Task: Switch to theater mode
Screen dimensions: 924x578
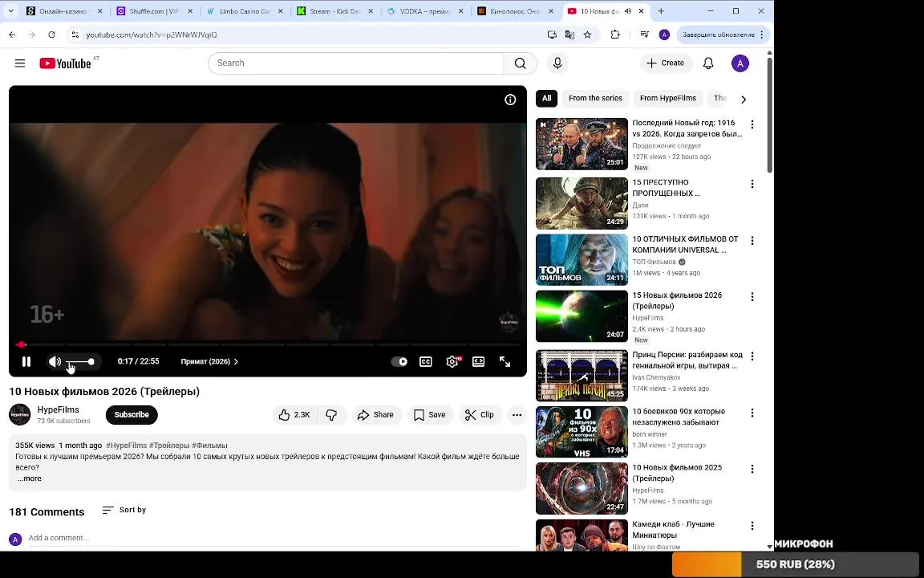Action: (x=479, y=361)
